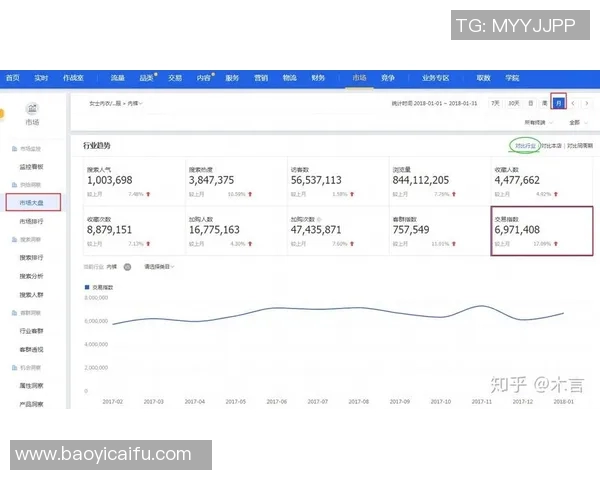Click the gray circle icon beside 内裤
The width and height of the screenshot is (600, 480).
tap(127, 267)
